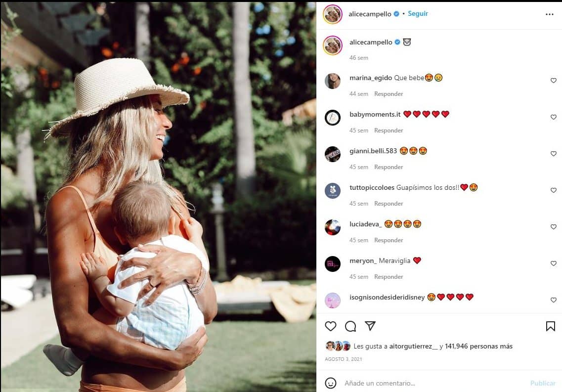Open the comment bubble icon

(350, 326)
